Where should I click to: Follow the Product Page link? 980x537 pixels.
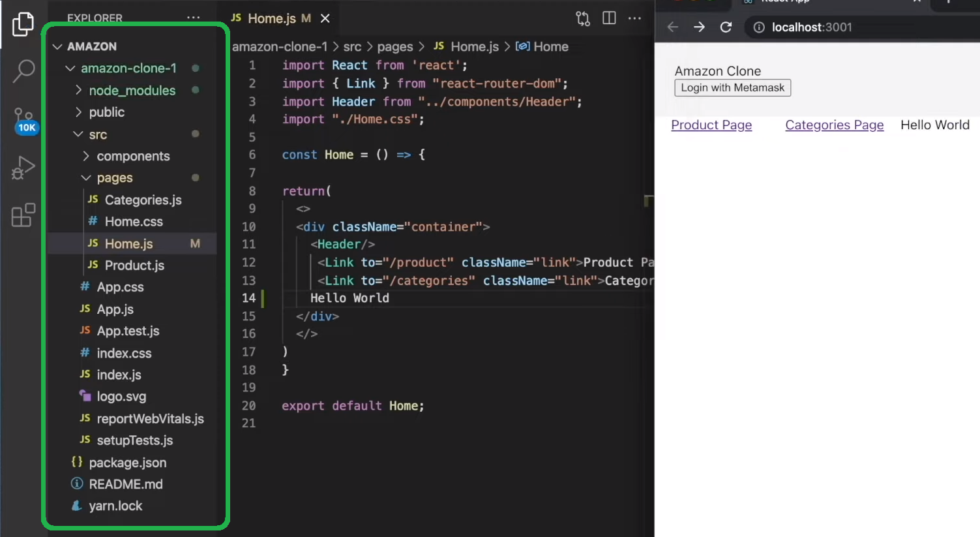(711, 125)
